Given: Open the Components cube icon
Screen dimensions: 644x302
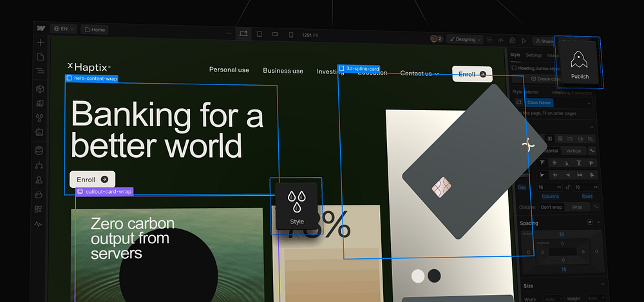Looking at the screenshot, I should click(40, 89).
